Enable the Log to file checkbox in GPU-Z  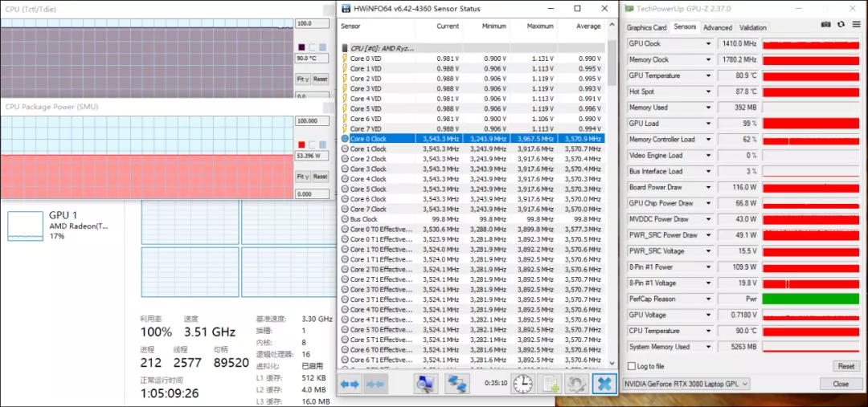coord(632,366)
